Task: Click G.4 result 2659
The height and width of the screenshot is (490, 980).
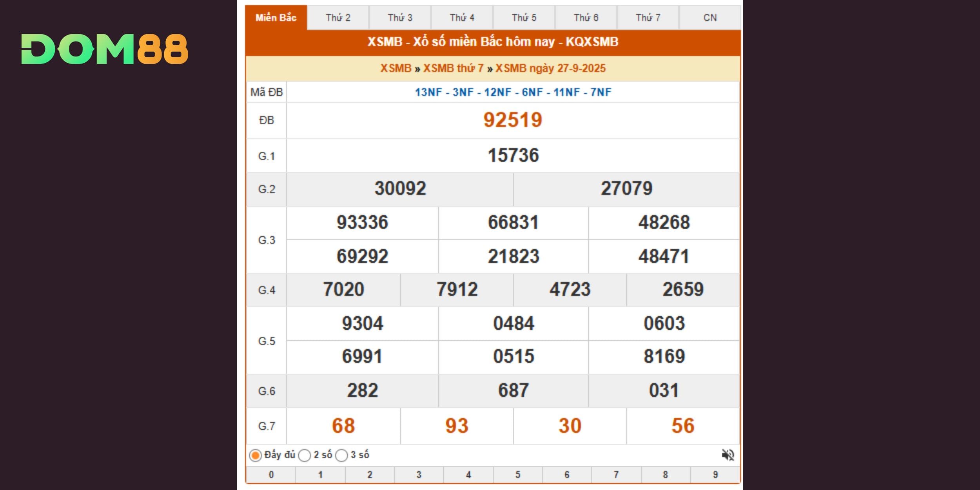Action: (x=683, y=290)
